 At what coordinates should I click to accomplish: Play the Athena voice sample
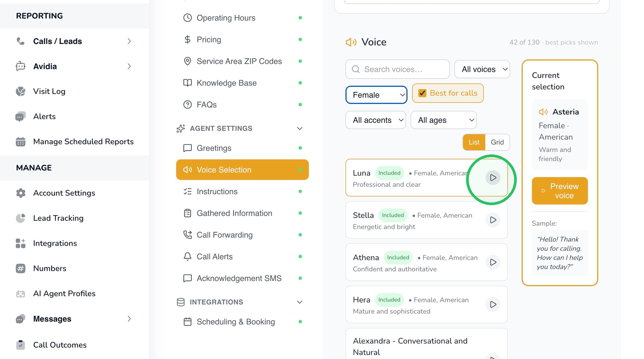tap(493, 262)
